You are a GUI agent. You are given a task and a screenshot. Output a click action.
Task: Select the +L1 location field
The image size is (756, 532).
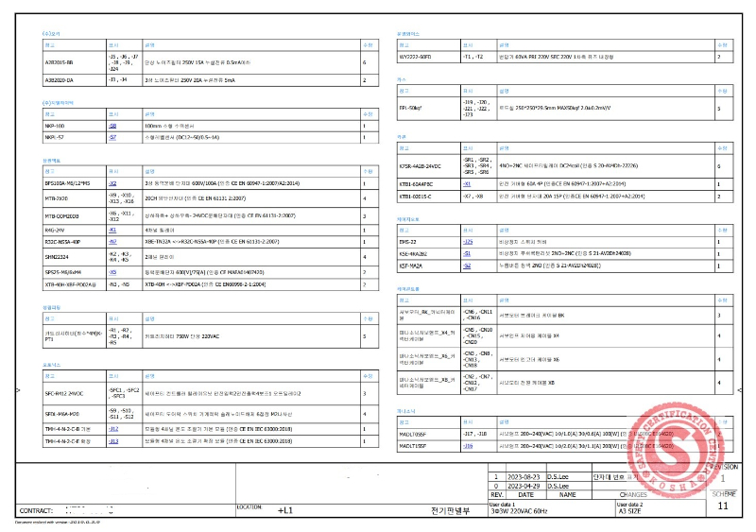pos(285,510)
